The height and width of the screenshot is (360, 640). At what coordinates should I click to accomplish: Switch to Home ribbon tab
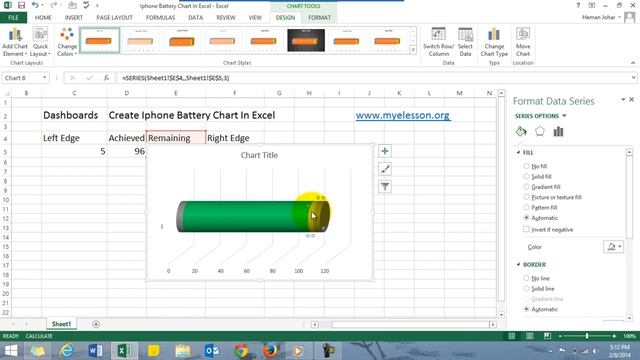tap(43, 18)
